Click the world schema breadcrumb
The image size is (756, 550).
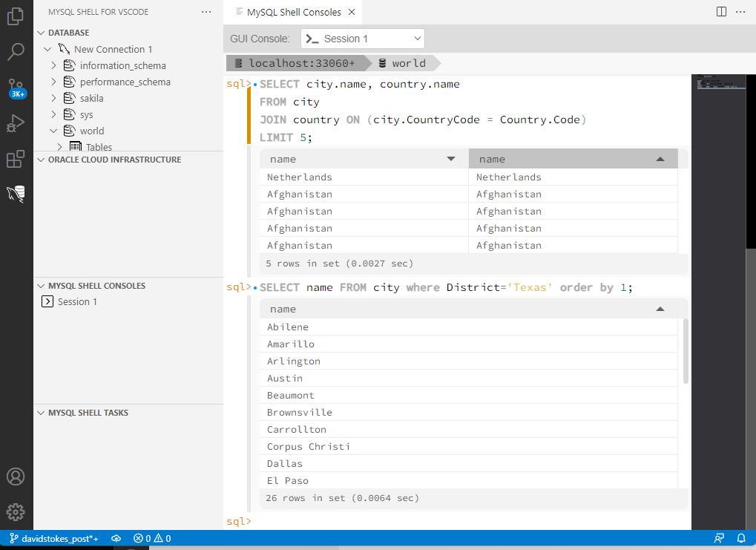(x=403, y=63)
